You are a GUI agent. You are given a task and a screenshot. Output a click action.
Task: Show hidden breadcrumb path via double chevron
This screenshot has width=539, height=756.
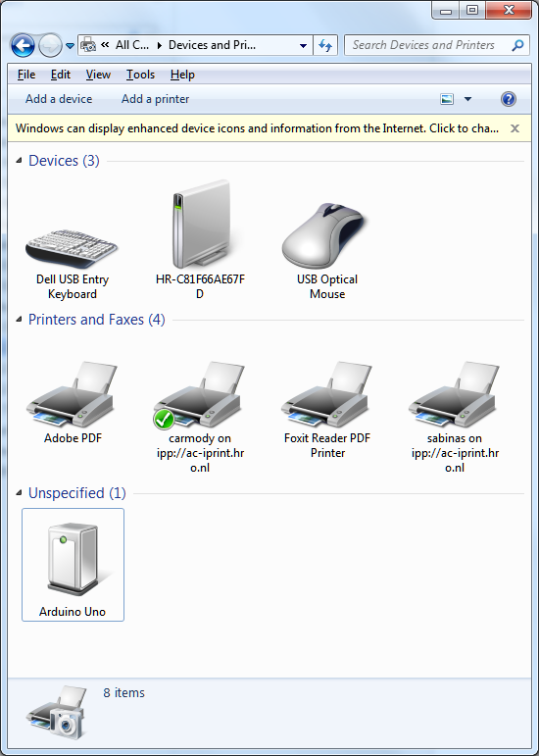pyautogui.click(x=105, y=45)
